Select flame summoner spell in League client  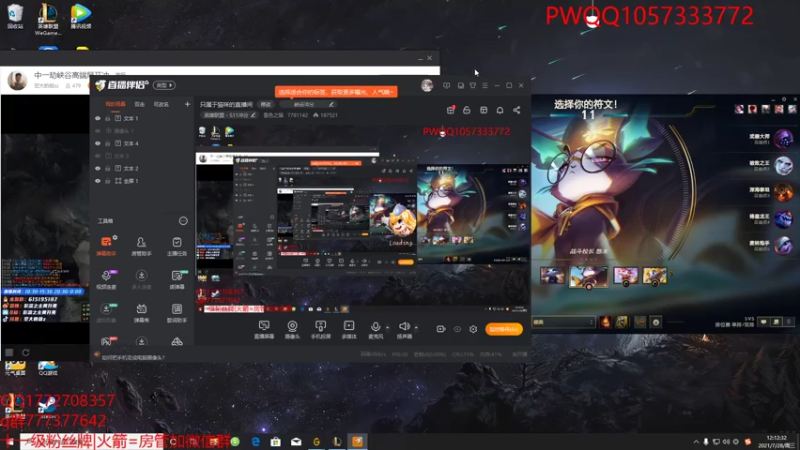605,321
